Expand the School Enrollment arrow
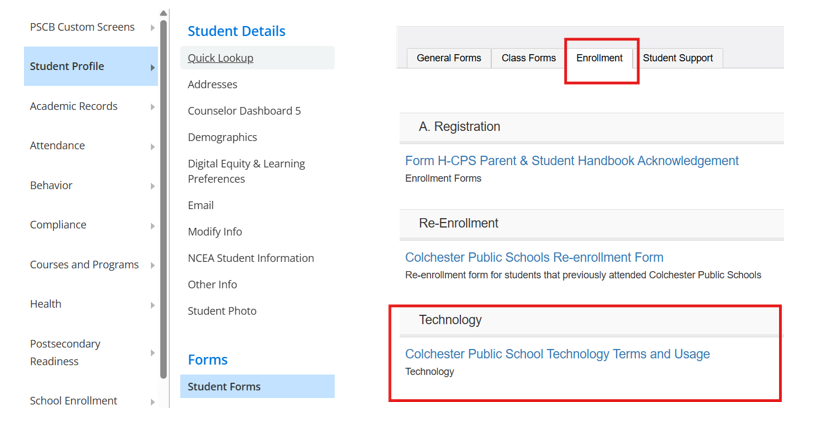 (x=153, y=401)
